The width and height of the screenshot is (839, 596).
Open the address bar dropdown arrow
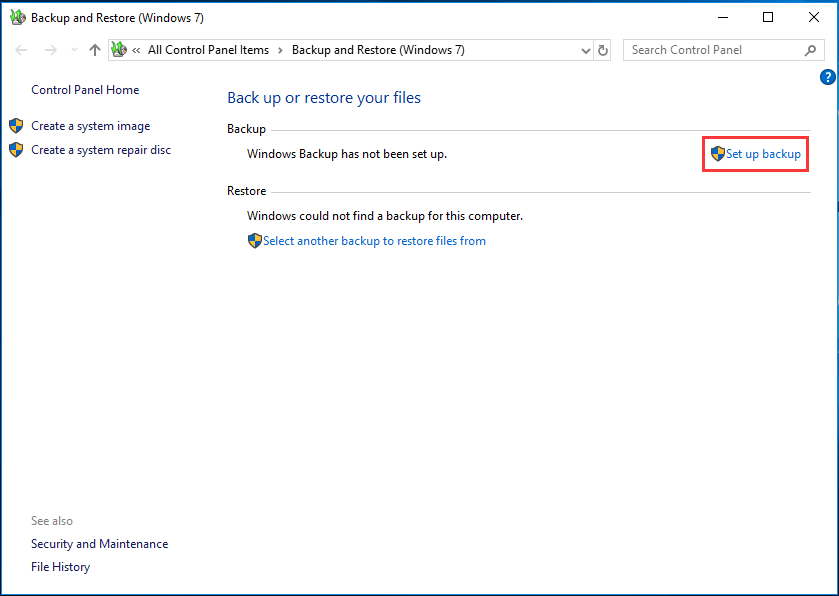(x=585, y=49)
